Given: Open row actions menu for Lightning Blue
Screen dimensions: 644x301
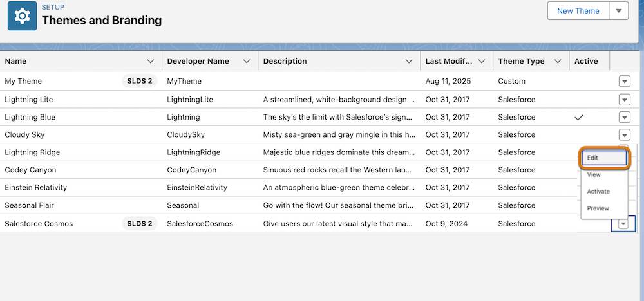Looking at the screenshot, I should [624, 117].
